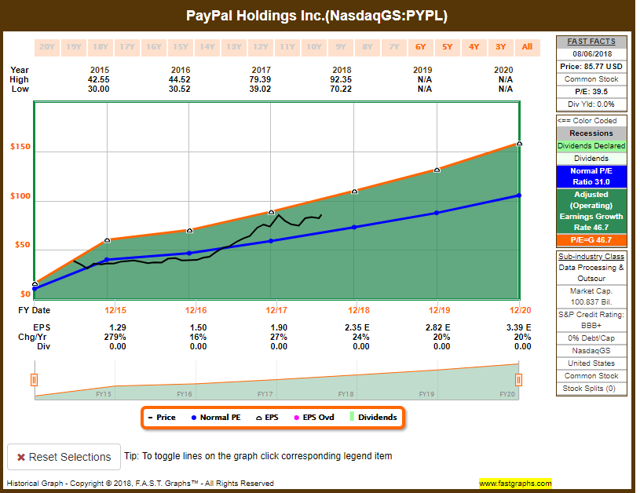The height and width of the screenshot is (493, 640).
Task: Switch chart to 3Y range
Action: pyautogui.click(x=501, y=47)
